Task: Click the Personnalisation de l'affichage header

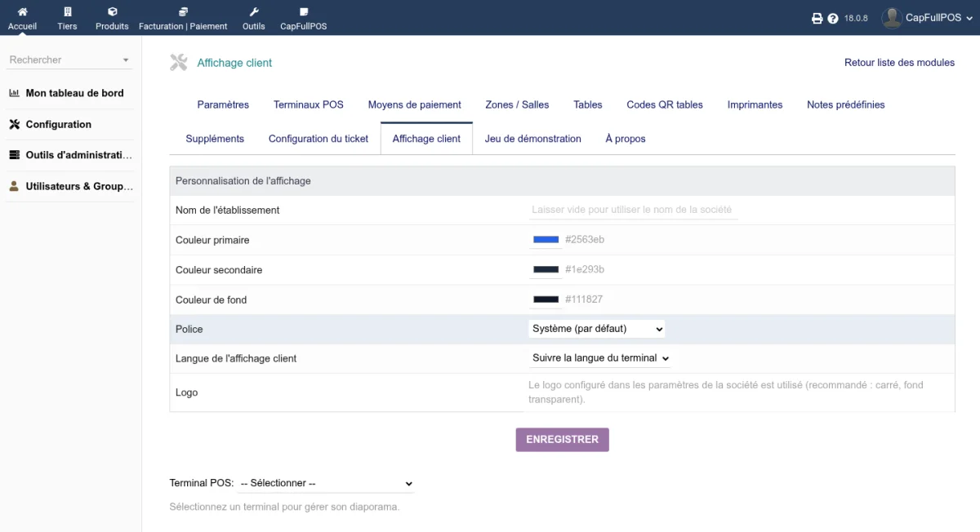Action: coord(243,180)
